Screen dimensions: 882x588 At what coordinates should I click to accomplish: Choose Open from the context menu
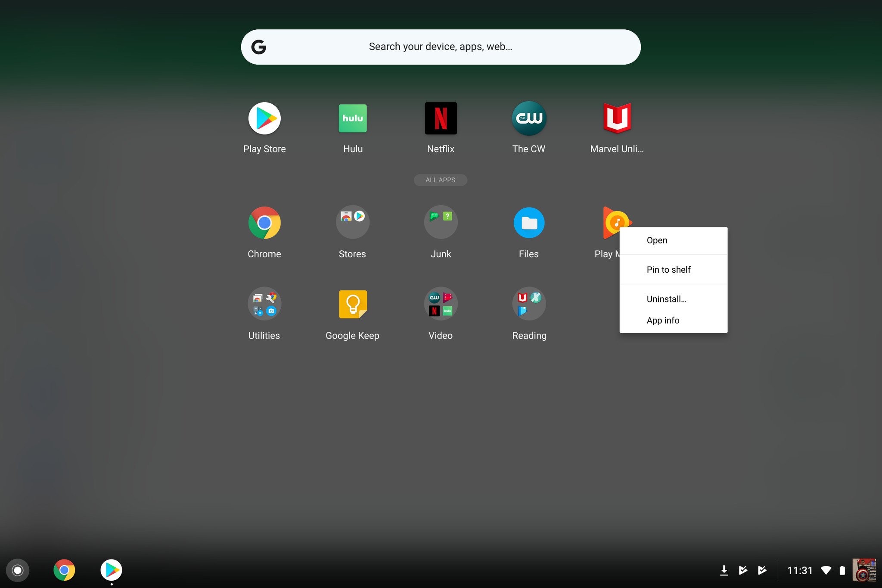pos(657,240)
